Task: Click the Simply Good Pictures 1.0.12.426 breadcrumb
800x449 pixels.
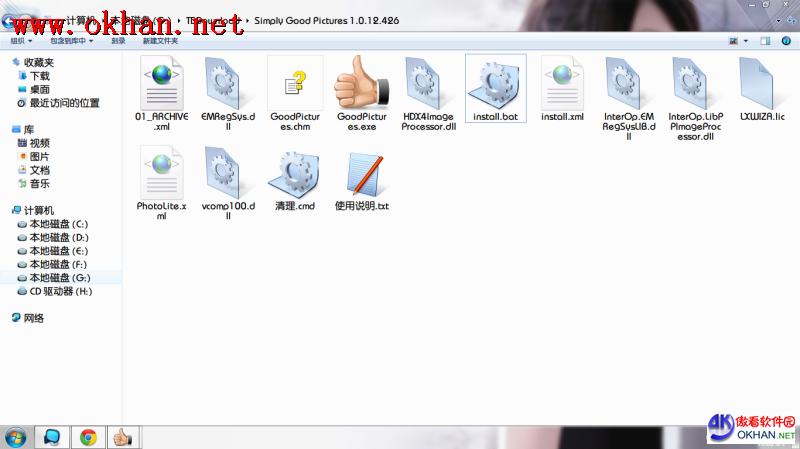Action: point(327,20)
